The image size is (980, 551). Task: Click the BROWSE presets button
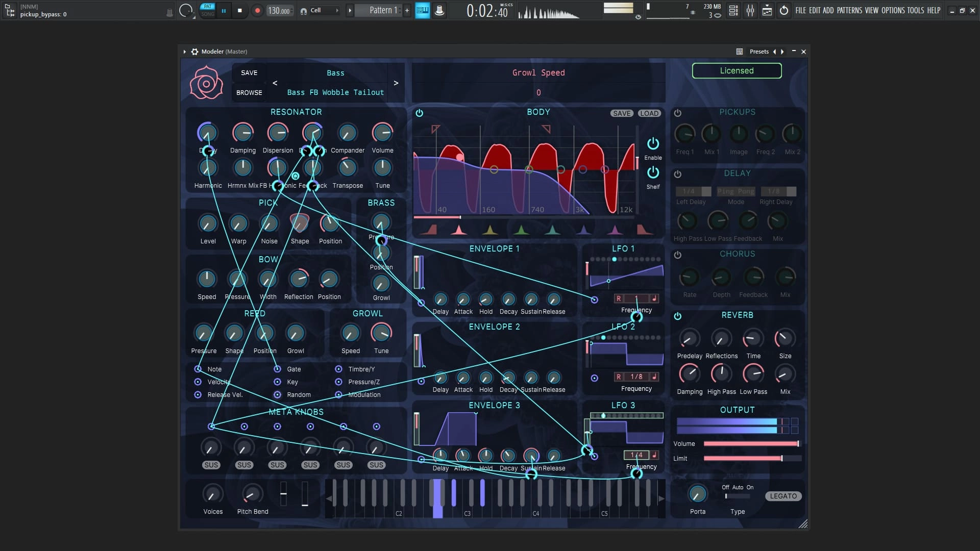coord(249,92)
